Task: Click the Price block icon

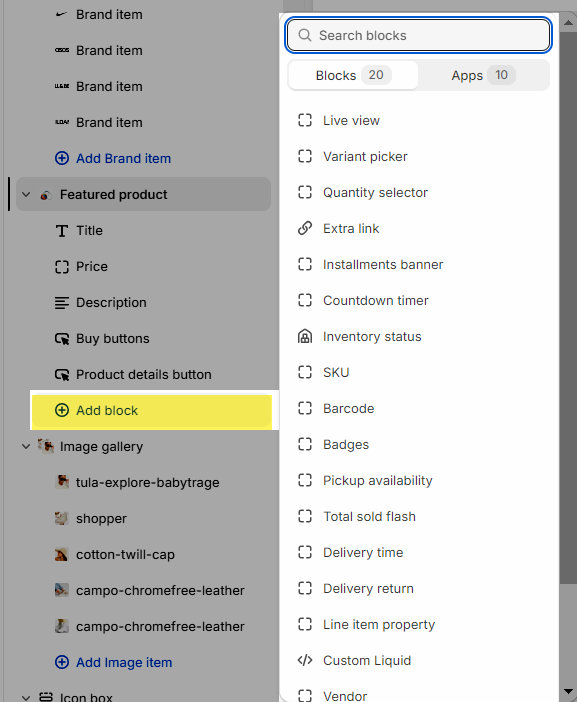Action: (x=62, y=267)
